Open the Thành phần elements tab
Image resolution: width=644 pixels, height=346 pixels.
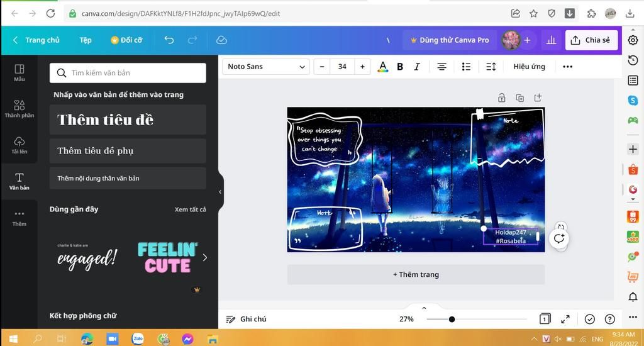(x=19, y=109)
